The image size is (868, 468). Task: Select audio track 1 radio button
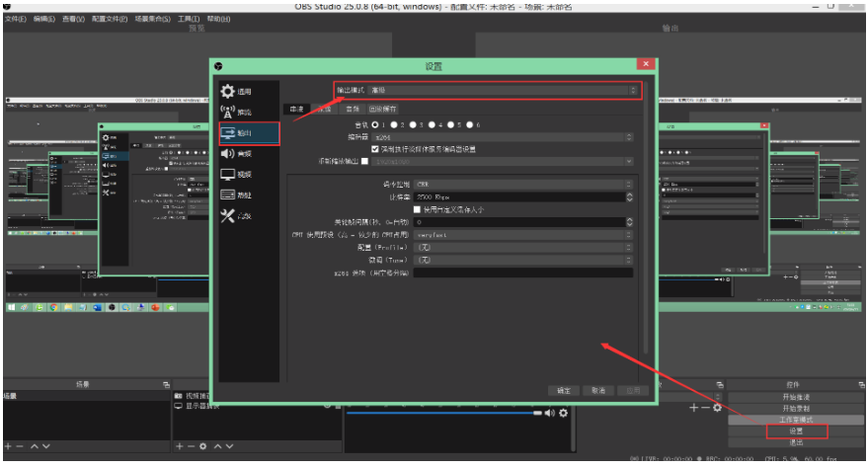[x=375, y=125]
